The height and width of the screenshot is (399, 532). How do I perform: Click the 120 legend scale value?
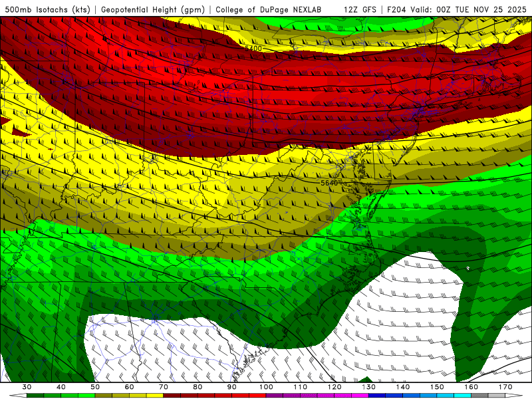(x=334, y=387)
